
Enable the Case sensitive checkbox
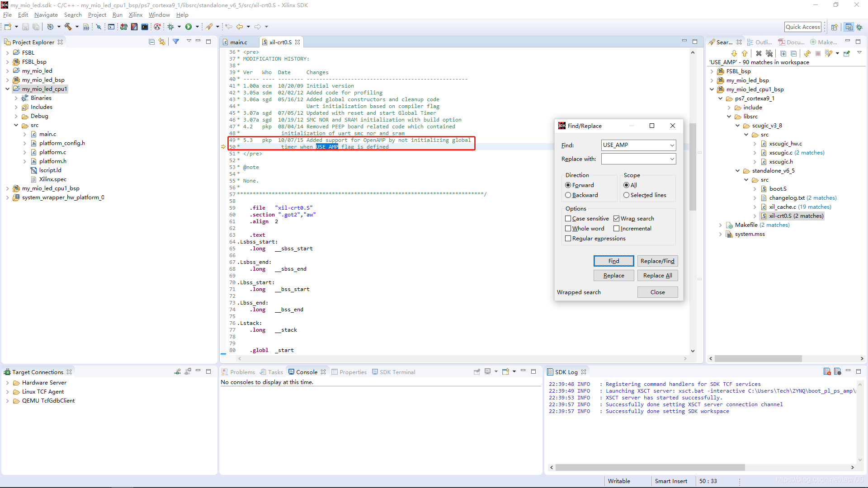pyautogui.click(x=568, y=219)
